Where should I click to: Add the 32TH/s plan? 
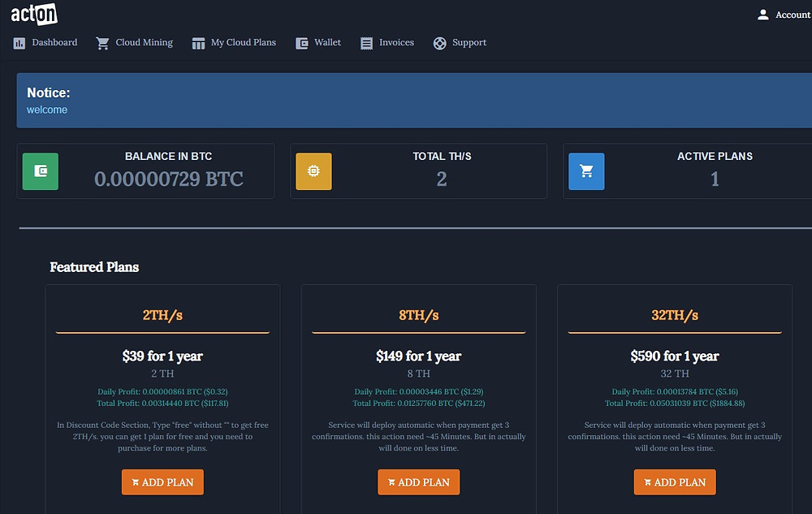pos(675,482)
